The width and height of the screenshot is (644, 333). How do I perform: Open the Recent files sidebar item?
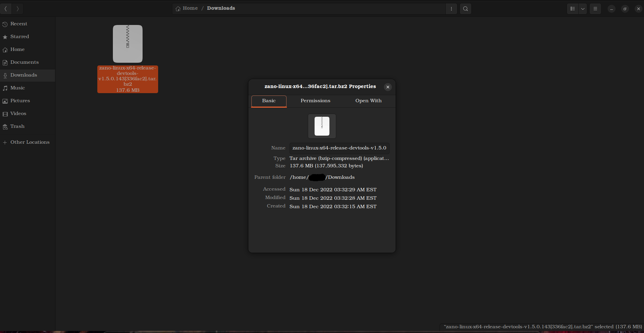click(19, 24)
